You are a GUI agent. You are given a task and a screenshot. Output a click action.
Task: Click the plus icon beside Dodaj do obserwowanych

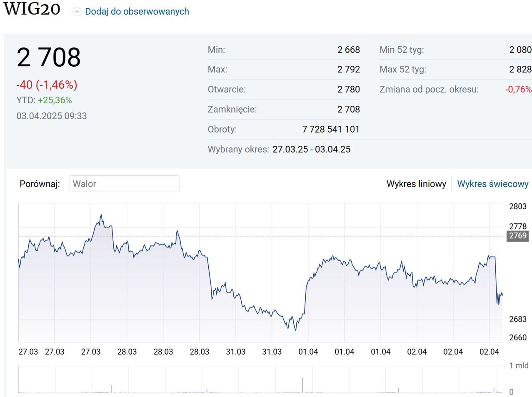(x=77, y=12)
